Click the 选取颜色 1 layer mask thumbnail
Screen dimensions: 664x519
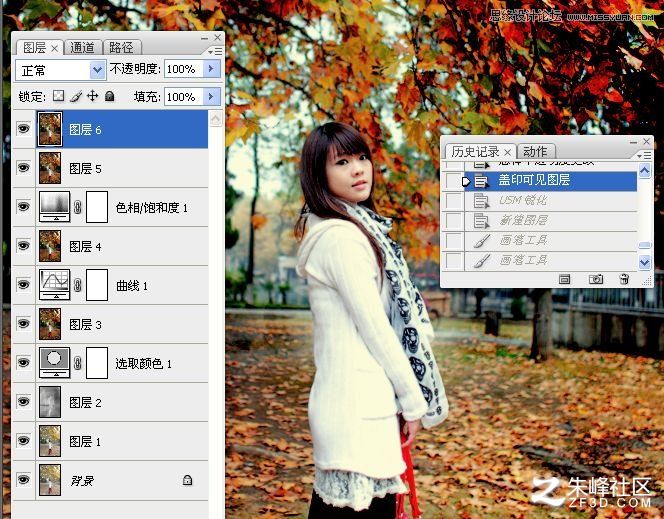tap(97, 363)
